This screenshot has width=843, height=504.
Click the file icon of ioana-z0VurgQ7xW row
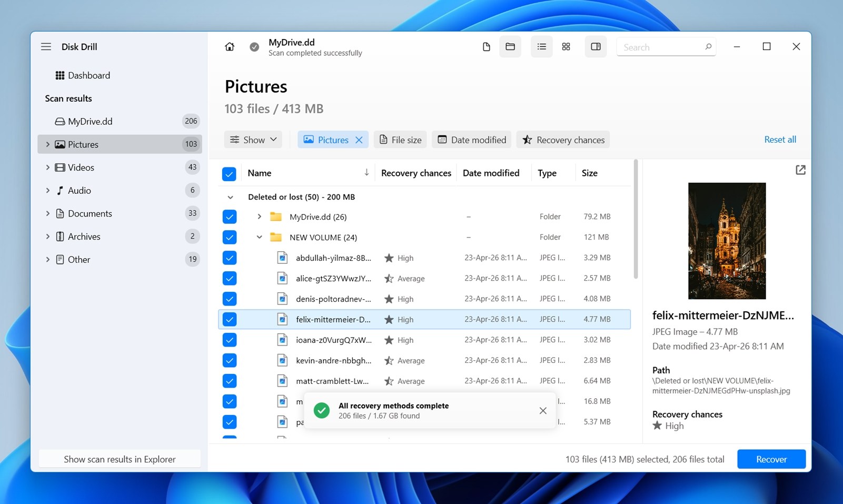[x=282, y=340]
